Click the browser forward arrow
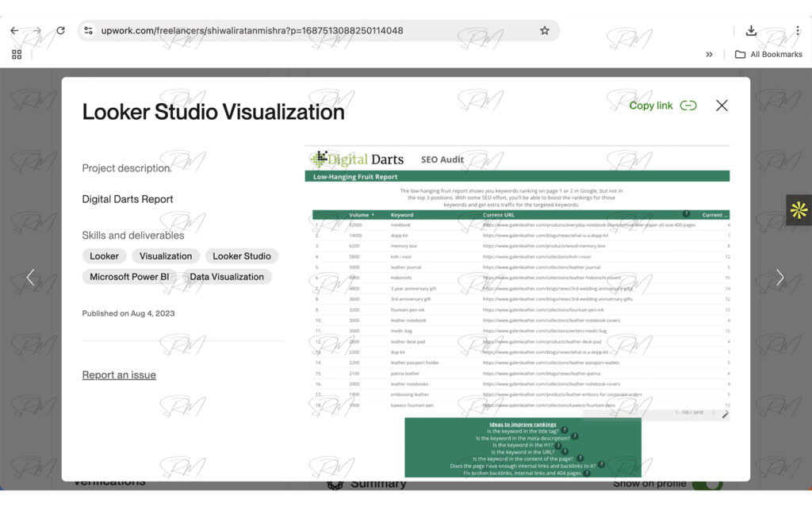This screenshot has width=812, height=507. click(36, 31)
